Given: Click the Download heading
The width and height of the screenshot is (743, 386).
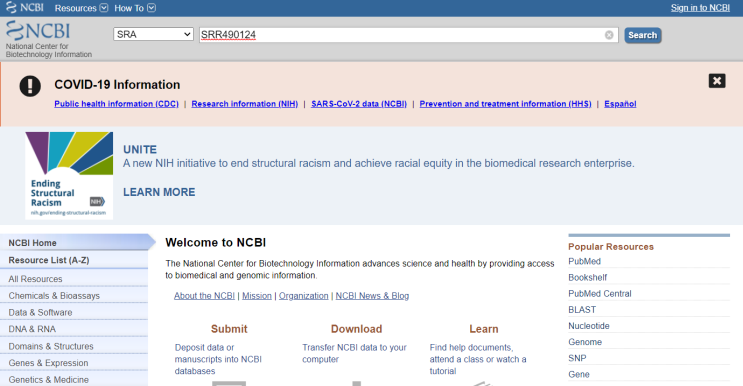Looking at the screenshot, I should [356, 329].
